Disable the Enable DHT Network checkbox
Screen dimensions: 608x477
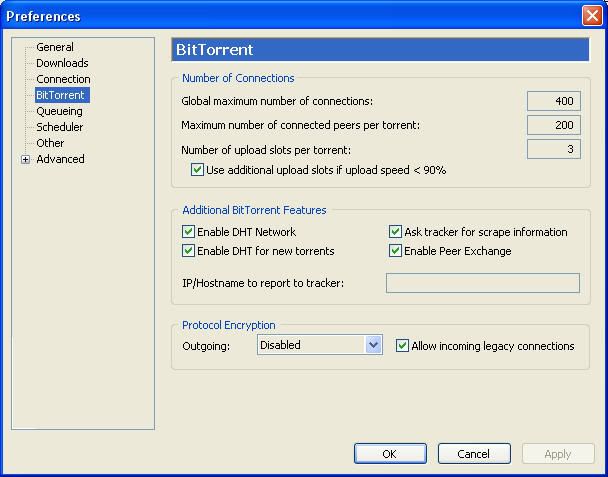(188, 232)
